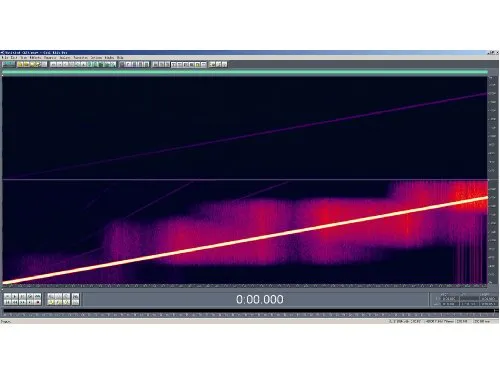Click the red Record button

(37, 302)
